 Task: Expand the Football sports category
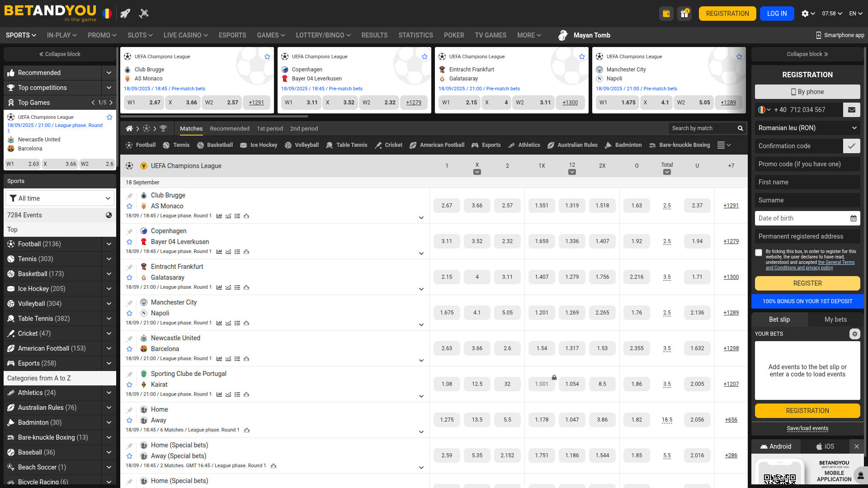108,244
